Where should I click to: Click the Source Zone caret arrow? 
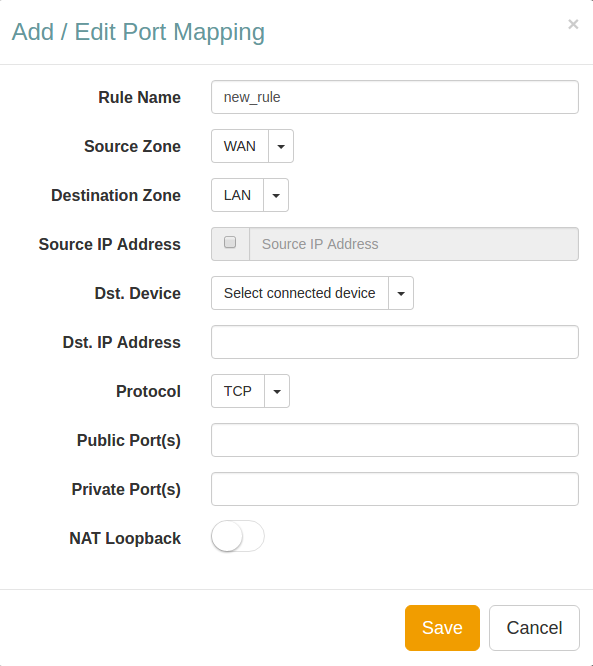(x=281, y=146)
